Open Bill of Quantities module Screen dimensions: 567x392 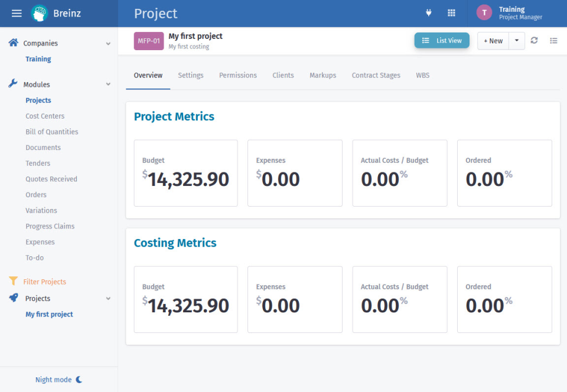pos(51,132)
